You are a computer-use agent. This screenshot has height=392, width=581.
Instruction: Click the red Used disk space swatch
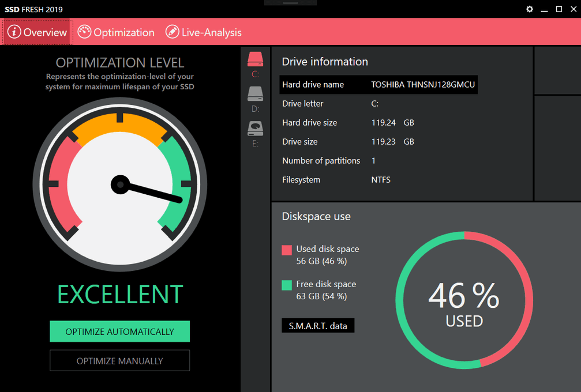[287, 250]
